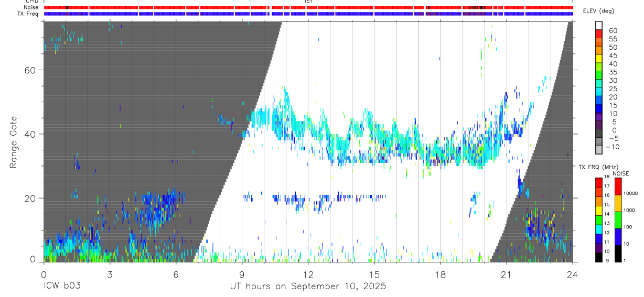
Task: Click the 3 tick on the UT hours axis
Action: [110, 274]
